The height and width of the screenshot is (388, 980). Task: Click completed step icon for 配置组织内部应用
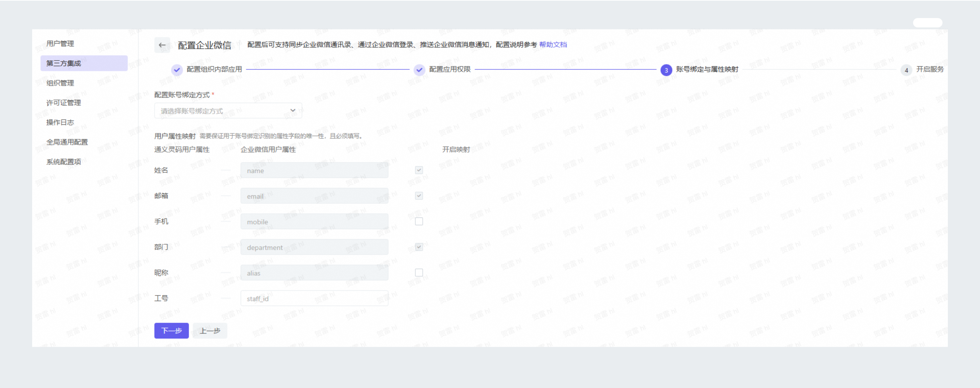(177, 70)
